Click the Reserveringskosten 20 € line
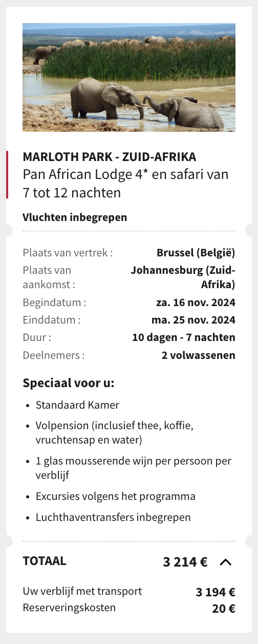258x644 pixels. [x=129, y=608]
